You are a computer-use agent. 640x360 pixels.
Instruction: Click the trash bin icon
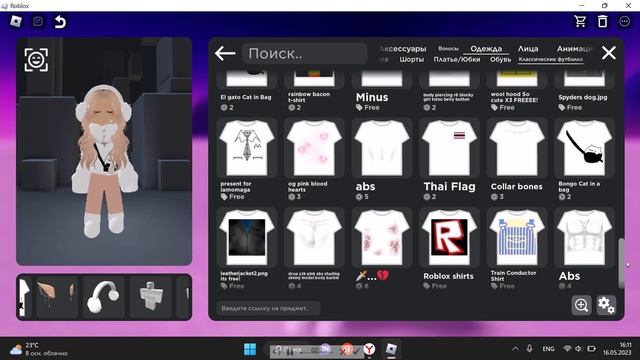(x=602, y=21)
